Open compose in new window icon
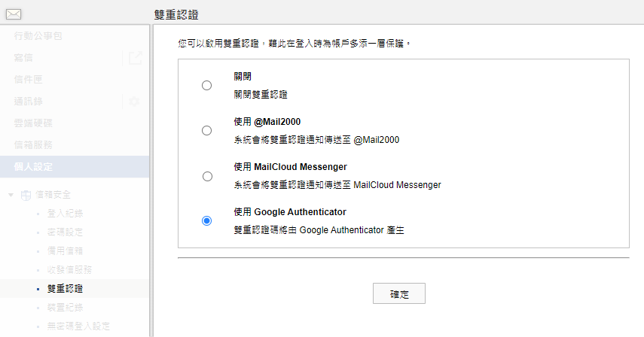The height and width of the screenshot is (337, 644). [135, 58]
